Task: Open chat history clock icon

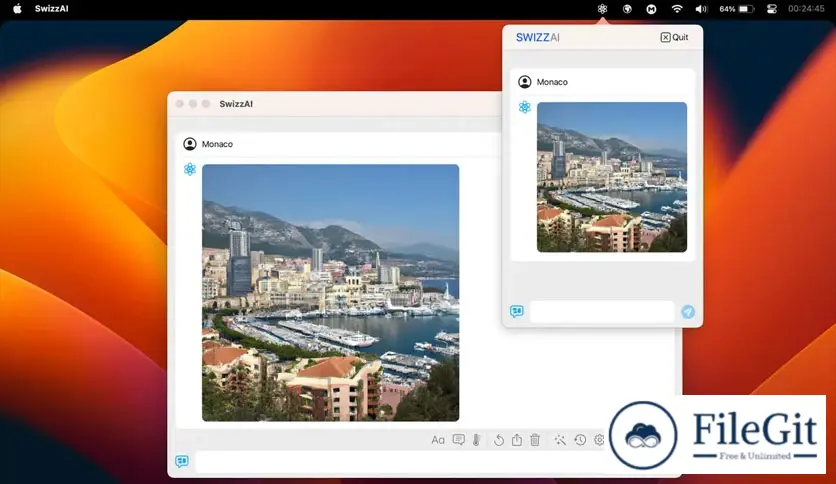Action: tap(580, 440)
